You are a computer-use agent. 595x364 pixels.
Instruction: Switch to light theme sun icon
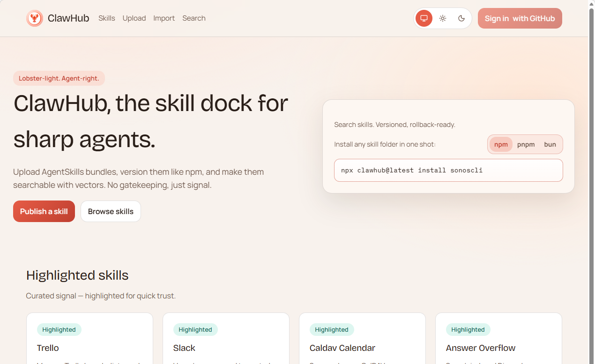click(443, 18)
